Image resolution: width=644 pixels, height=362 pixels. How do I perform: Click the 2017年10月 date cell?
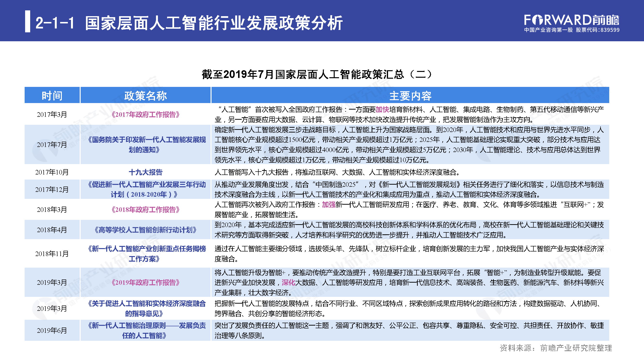(52, 172)
